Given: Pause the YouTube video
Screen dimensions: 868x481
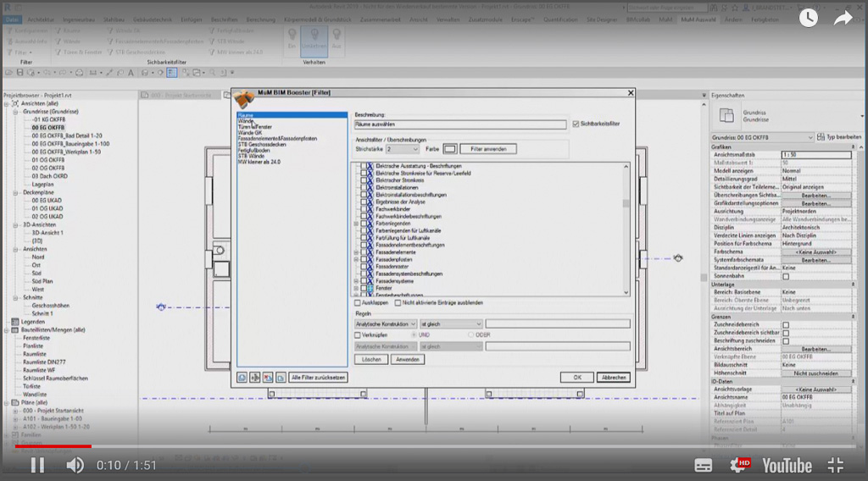Looking at the screenshot, I should [x=37, y=465].
